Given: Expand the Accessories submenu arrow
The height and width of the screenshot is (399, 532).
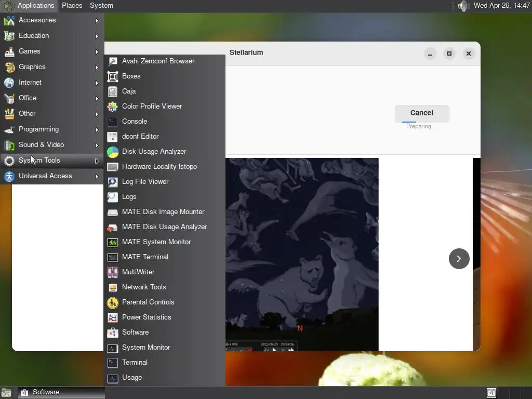Looking at the screenshot, I should [97, 21].
